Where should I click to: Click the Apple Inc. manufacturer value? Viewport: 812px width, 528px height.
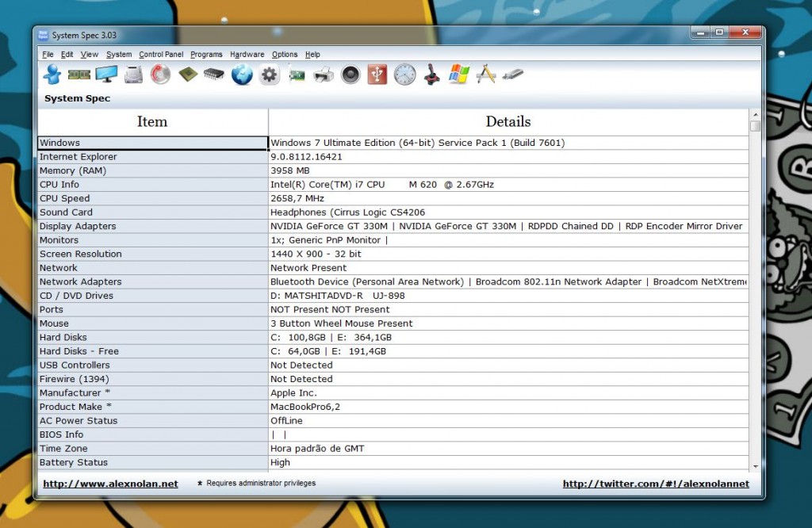(x=293, y=393)
